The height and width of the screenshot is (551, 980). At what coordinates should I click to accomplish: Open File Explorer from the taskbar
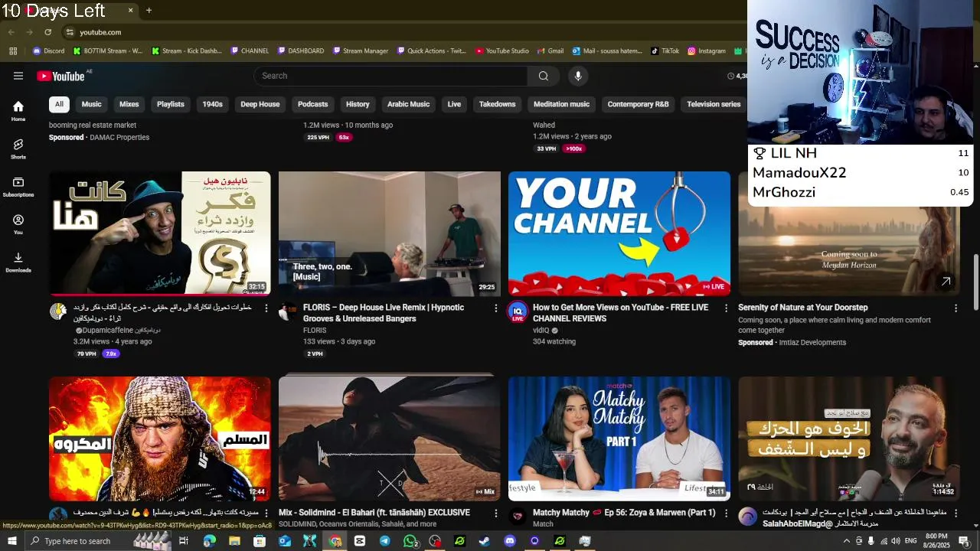[234, 541]
